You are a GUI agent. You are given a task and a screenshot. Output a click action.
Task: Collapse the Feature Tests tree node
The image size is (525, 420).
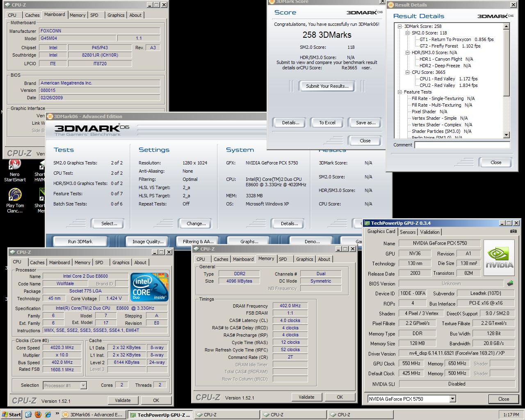coord(400,92)
